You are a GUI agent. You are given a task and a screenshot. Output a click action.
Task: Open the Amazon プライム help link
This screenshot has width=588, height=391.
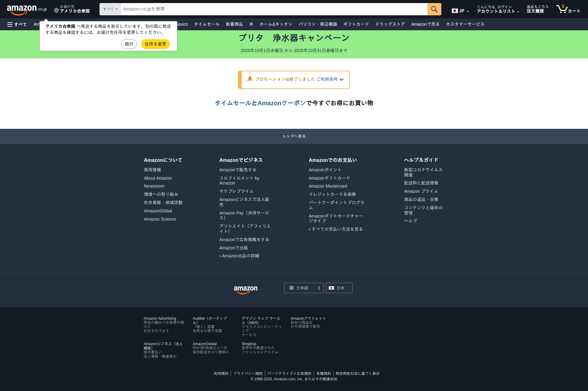click(x=421, y=191)
